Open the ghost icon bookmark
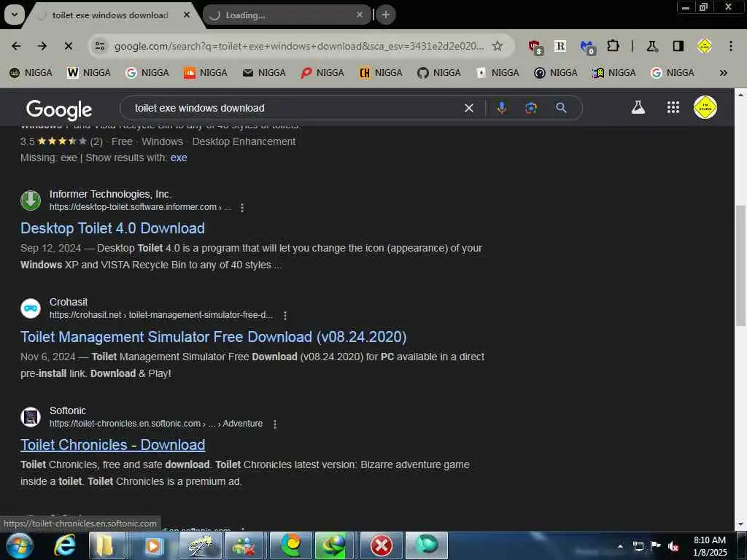 tap(614, 72)
